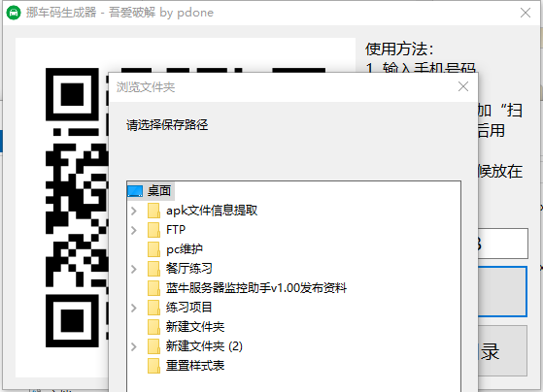
Task: Select the apk文件信息提取 folder name
Action: [x=212, y=211]
